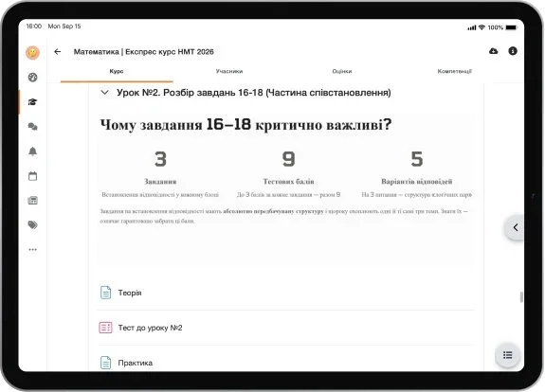The image size is (545, 392).
Task: Click the heading Чому завдання 16–18 критично важливі?
Action: click(x=245, y=125)
